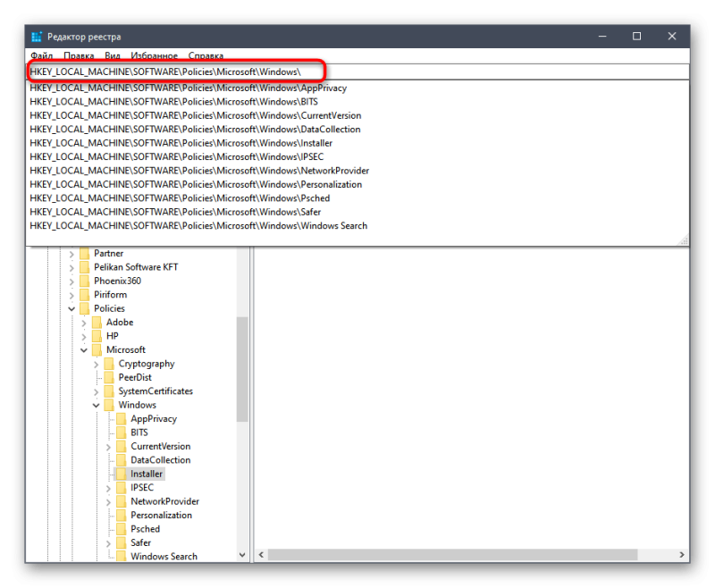
Task: Click the HP folder icon
Action: point(97,336)
